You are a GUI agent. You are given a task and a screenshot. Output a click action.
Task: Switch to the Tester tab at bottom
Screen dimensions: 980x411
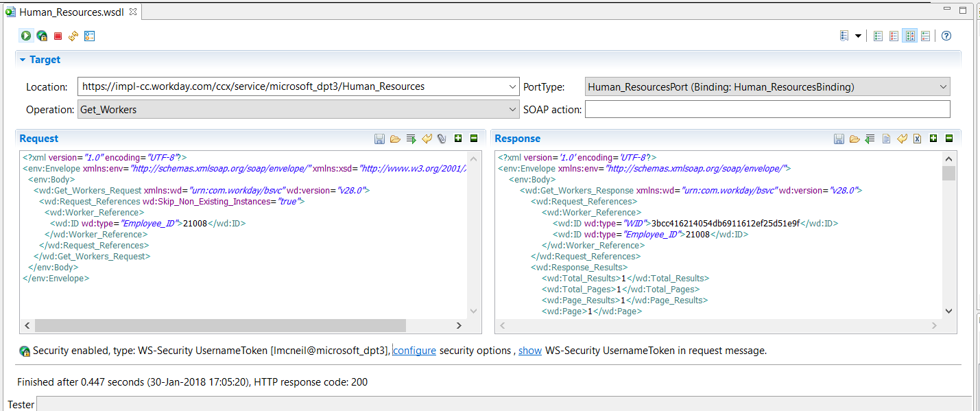point(21,404)
